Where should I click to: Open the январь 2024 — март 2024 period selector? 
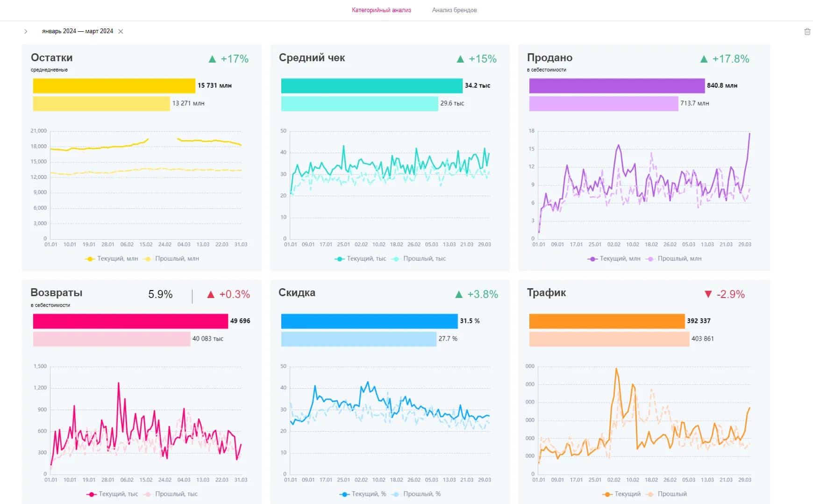tap(78, 31)
